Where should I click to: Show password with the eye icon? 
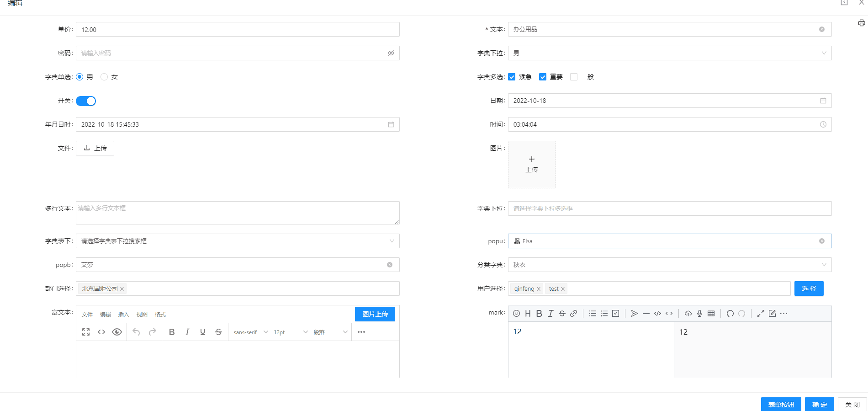(x=391, y=53)
